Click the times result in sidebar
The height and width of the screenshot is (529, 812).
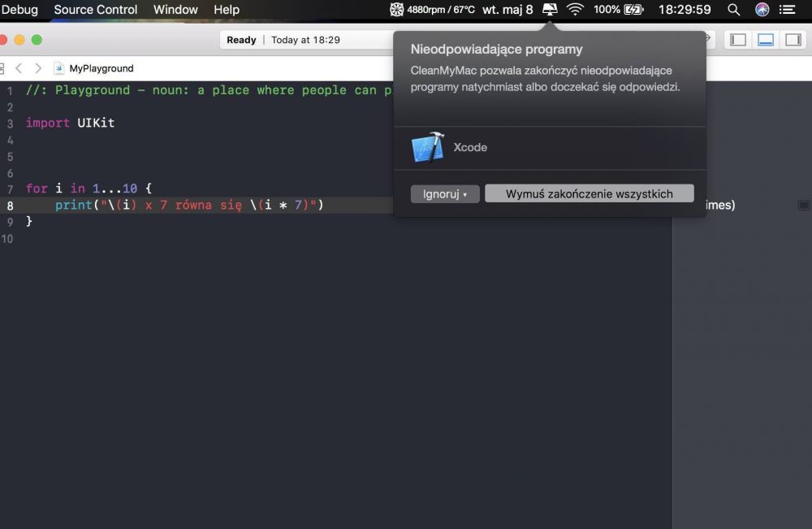tap(720, 205)
